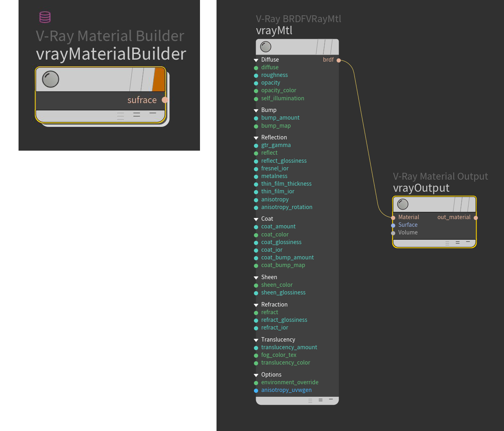Click the gtr_gamma input connector dot
This screenshot has height=431, width=504.
point(256,146)
